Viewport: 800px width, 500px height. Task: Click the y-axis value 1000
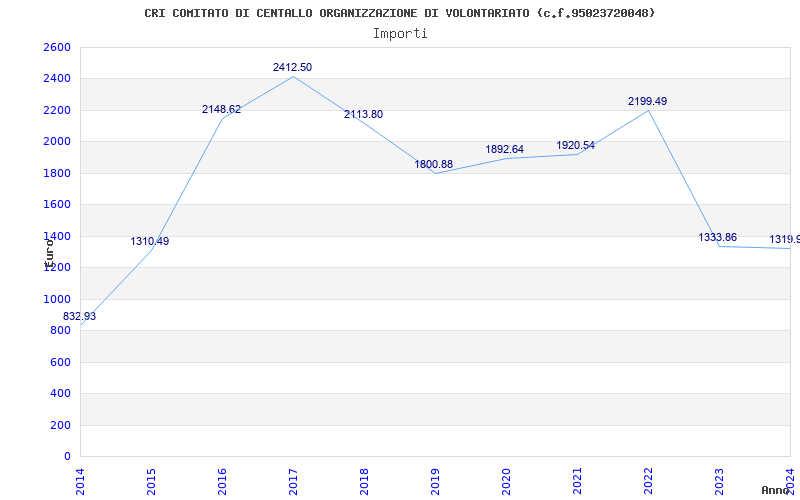[57, 299]
